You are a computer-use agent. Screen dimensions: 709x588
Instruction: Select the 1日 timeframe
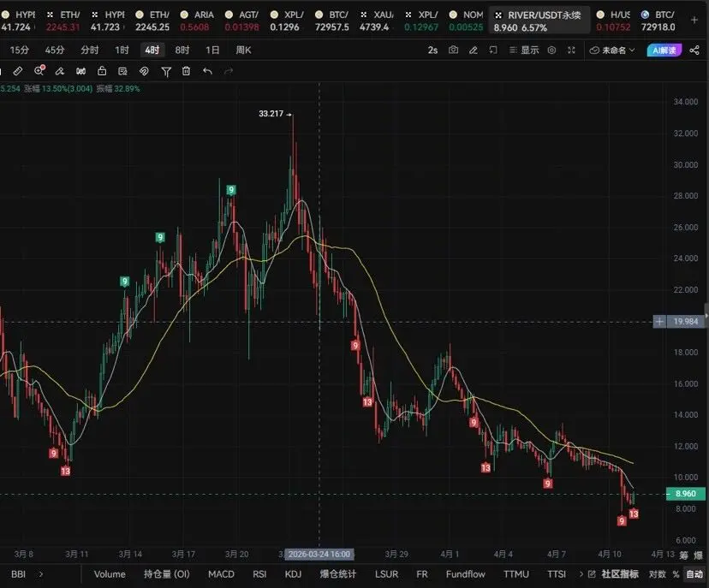tap(212, 50)
